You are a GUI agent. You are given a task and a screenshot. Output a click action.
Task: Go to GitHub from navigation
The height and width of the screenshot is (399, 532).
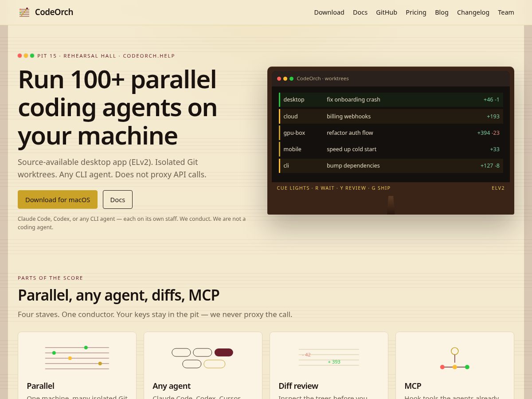click(x=387, y=12)
